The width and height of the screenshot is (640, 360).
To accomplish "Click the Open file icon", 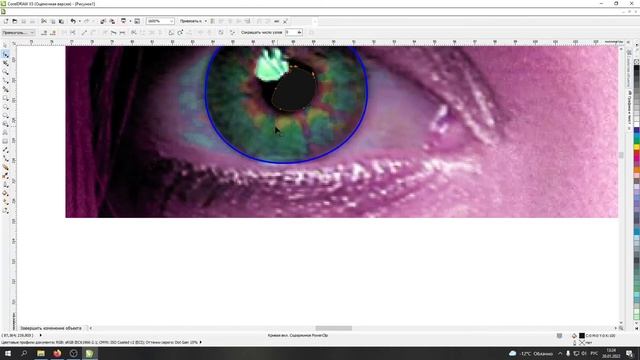I will click(x=15, y=21).
